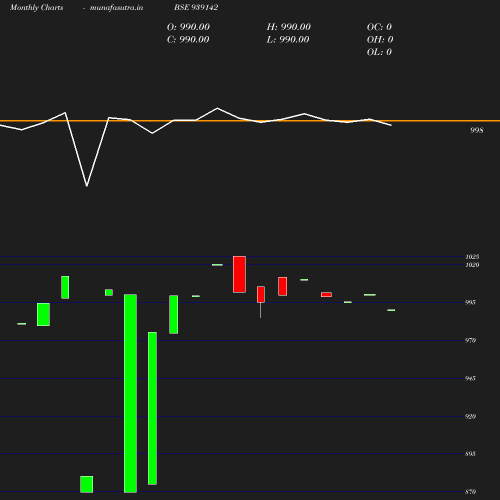
Task: Select the "C: 990.00" close value
Action: coord(188,40)
